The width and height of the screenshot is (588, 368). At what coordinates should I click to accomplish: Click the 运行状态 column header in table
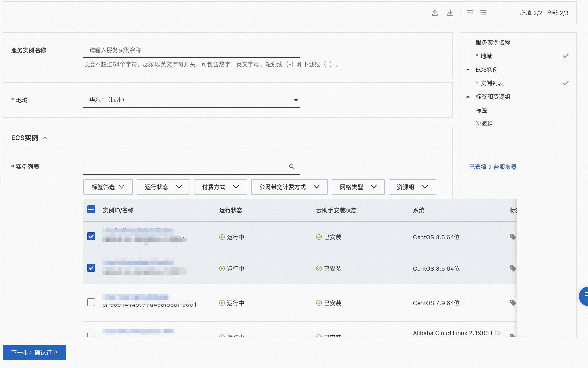coord(231,210)
